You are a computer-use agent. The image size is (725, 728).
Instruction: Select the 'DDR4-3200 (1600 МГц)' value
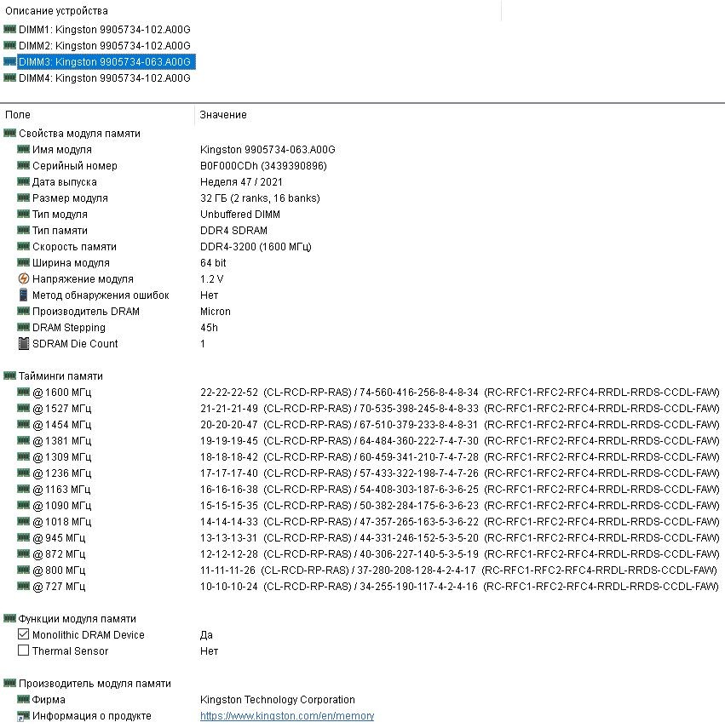pyautogui.click(x=256, y=247)
